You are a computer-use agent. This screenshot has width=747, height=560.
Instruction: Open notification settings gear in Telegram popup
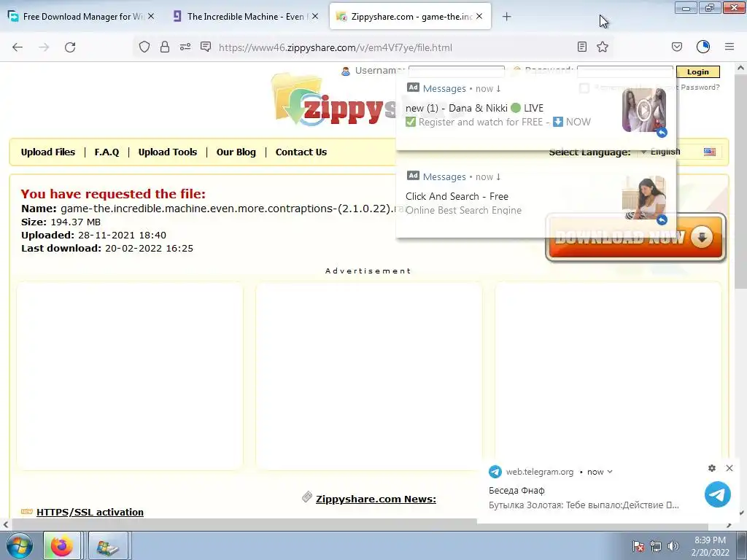coord(712,468)
